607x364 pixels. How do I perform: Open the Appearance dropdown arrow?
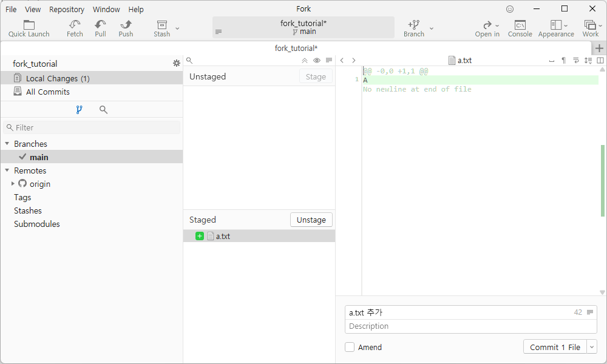pyautogui.click(x=566, y=25)
